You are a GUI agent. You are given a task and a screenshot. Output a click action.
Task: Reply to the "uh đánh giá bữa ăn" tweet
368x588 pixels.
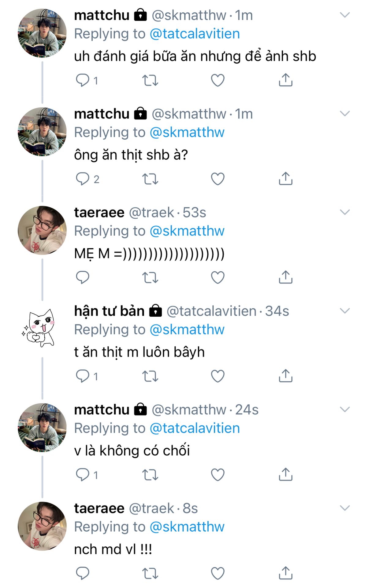pos(82,80)
